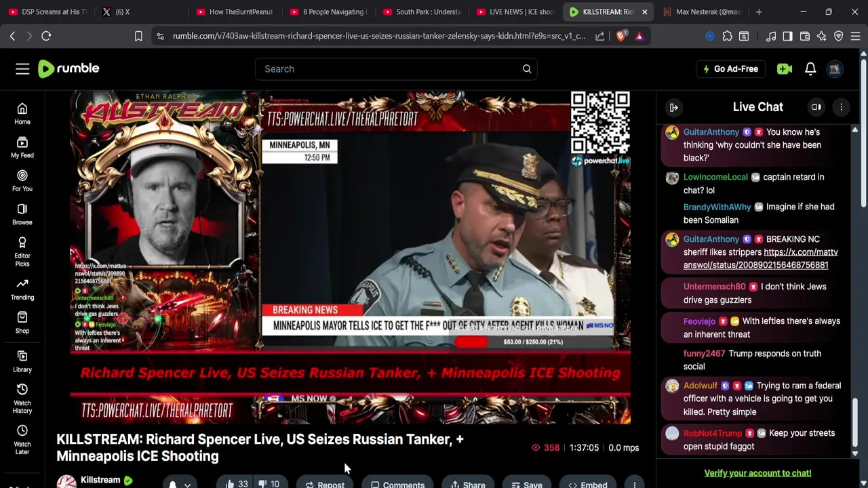Switch to South Park: Understa tab

(x=421, y=12)
